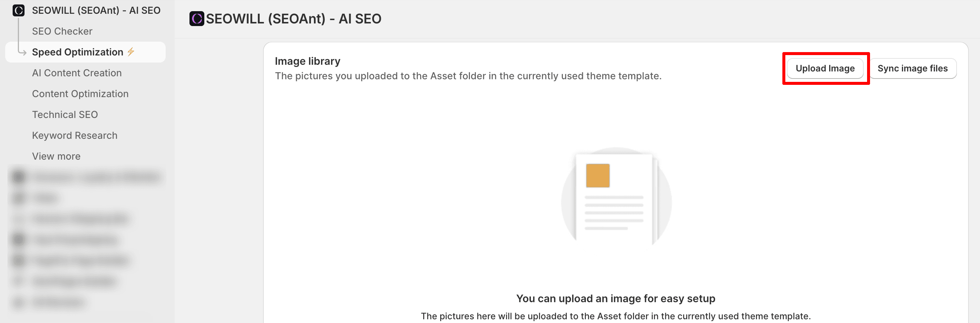This screenshot has height=323, width=980.
Task: Click the SEOWILL app icon in sidebar
Action: point(18,10)
